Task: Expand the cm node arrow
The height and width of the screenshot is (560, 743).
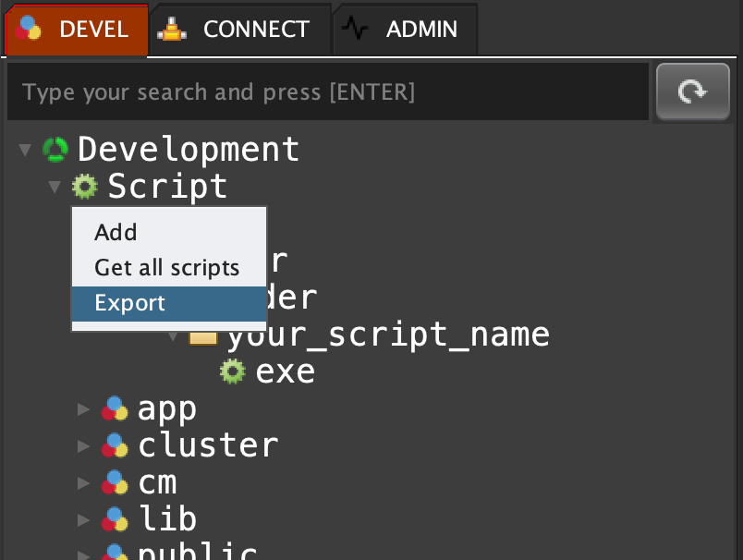Action: click(84, 482)
